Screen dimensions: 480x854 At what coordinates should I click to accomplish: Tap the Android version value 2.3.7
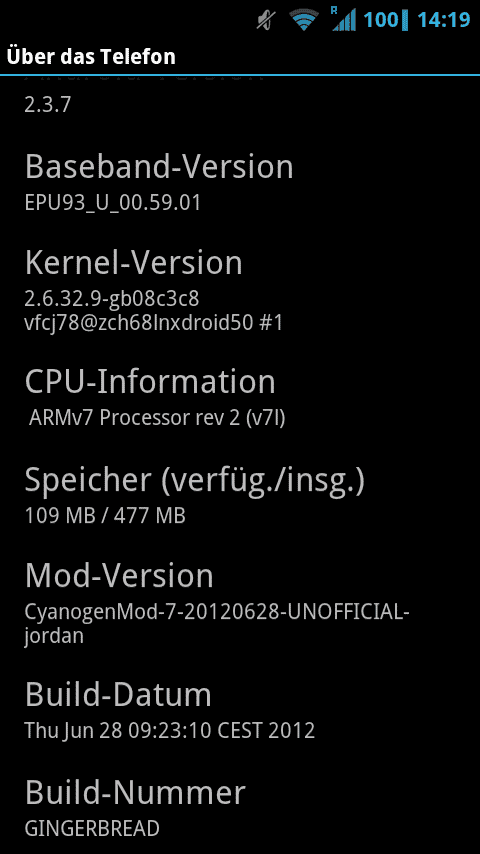(48, 105)
